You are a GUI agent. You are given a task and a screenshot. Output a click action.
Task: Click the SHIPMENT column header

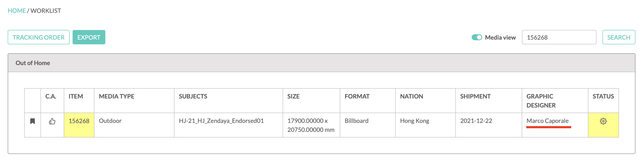tap(475, 97)
